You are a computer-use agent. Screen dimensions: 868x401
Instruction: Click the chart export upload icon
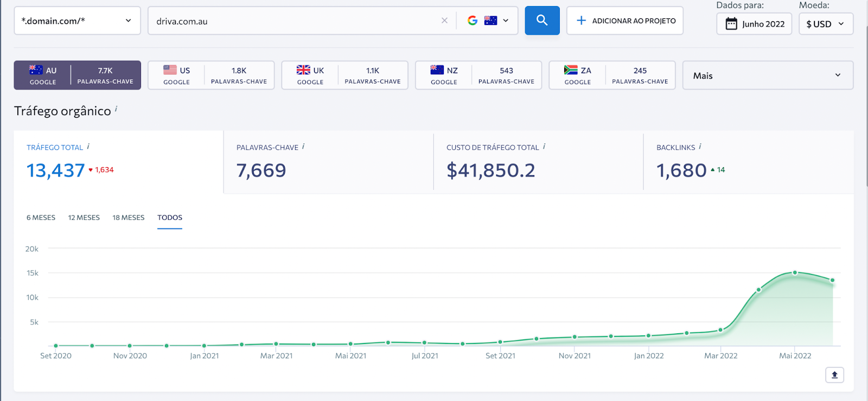(x=834, y=375)
